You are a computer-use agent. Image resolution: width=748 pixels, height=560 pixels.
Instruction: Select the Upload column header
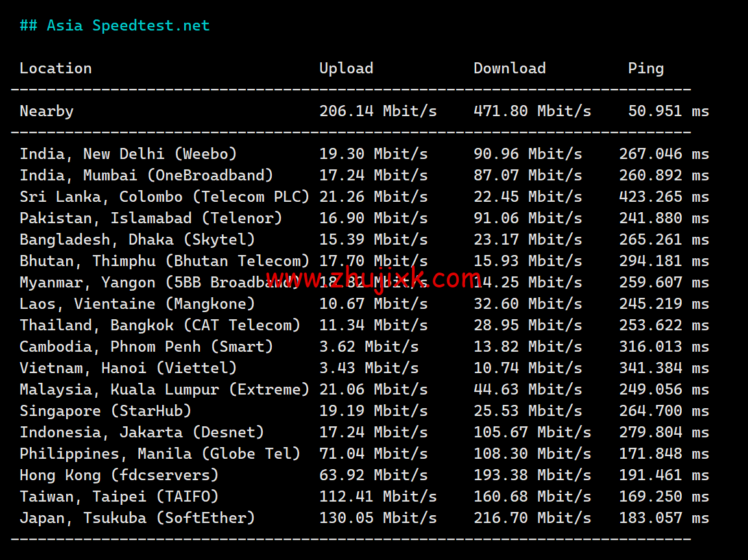[346, 67]
